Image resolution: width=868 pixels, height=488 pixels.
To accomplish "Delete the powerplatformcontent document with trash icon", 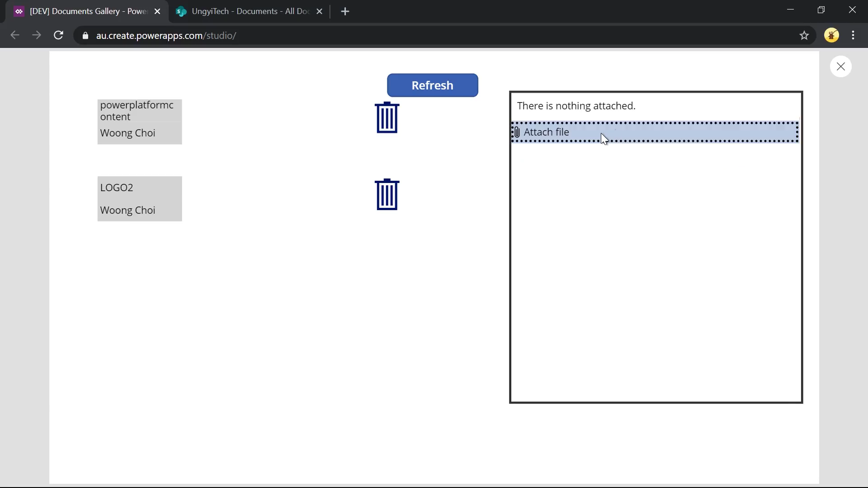I will (387, 118).
